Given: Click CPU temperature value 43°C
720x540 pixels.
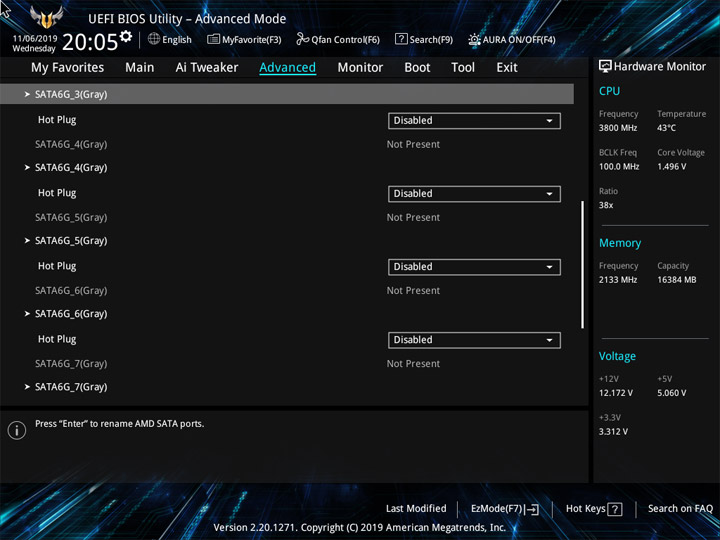Looking at the screenshot, I should pos(666,128).
